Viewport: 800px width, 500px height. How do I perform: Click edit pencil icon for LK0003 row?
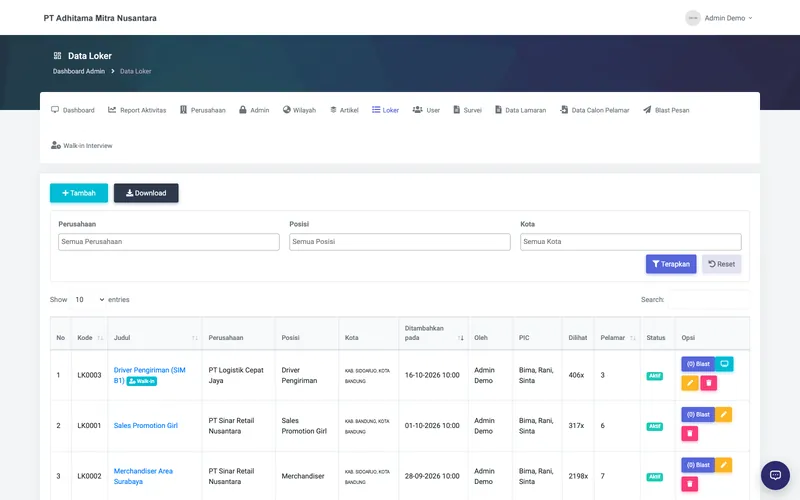click(690, 383)
